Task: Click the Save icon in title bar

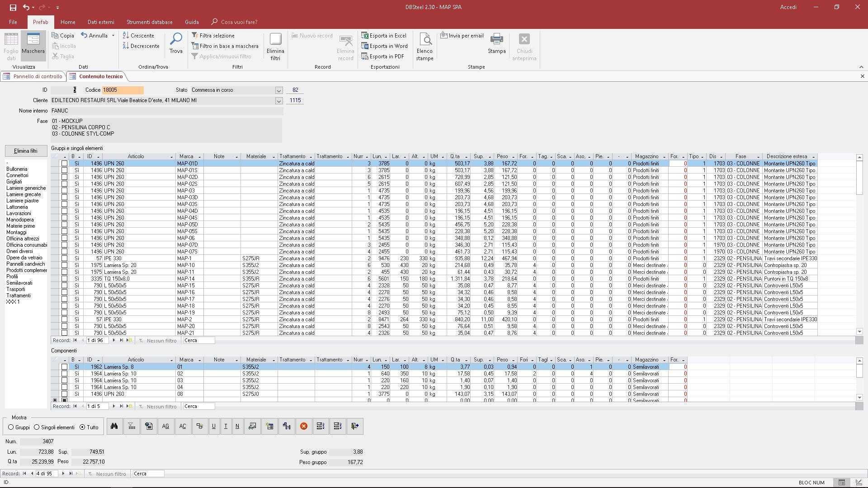Action: pyautogui.click(x=13, y=7)
